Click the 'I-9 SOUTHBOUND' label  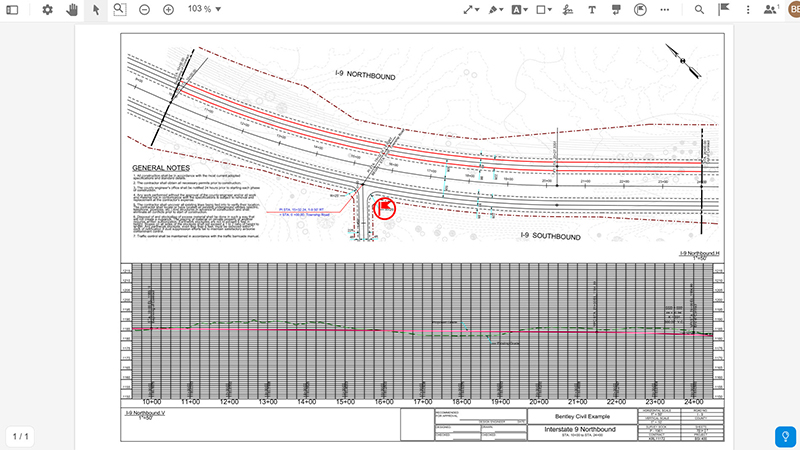[551, 235]
